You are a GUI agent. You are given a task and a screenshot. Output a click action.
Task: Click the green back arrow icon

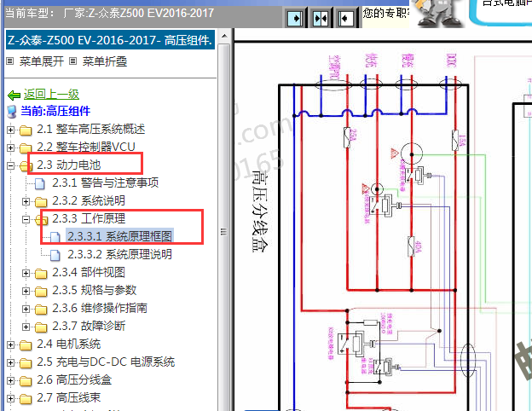coord(14,95)
